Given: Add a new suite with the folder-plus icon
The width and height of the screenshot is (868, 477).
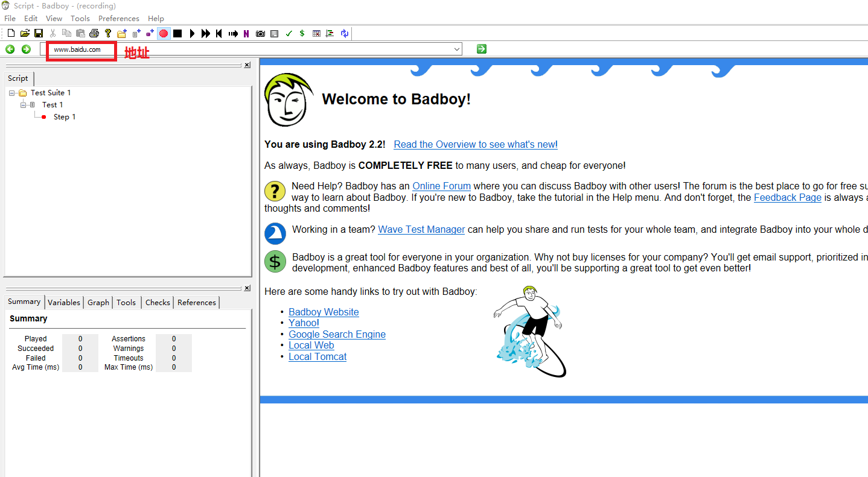Looking at the screenshot, I should click(122, 33).
